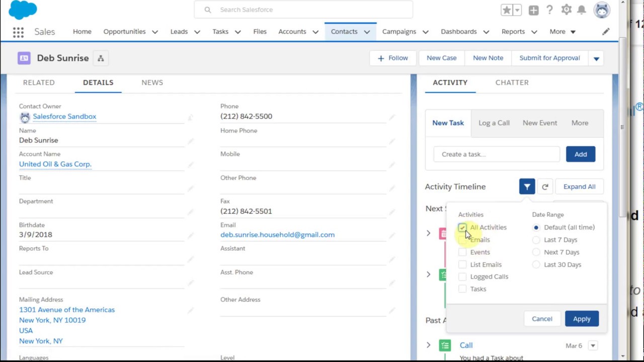Viewport: 644px width, 362px height.
Task: Edit the Title field pencil icon
Action: coord(190,189)
